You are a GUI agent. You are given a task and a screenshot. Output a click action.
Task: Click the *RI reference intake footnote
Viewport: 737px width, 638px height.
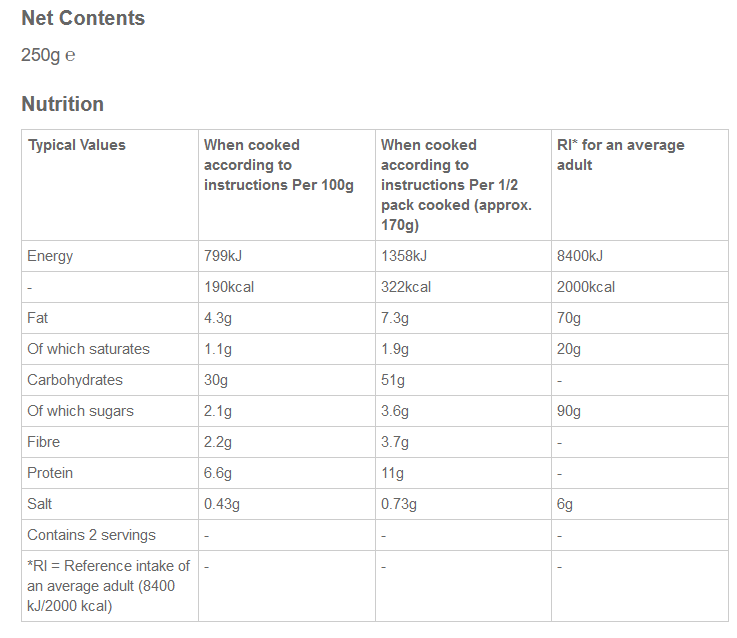108,586
